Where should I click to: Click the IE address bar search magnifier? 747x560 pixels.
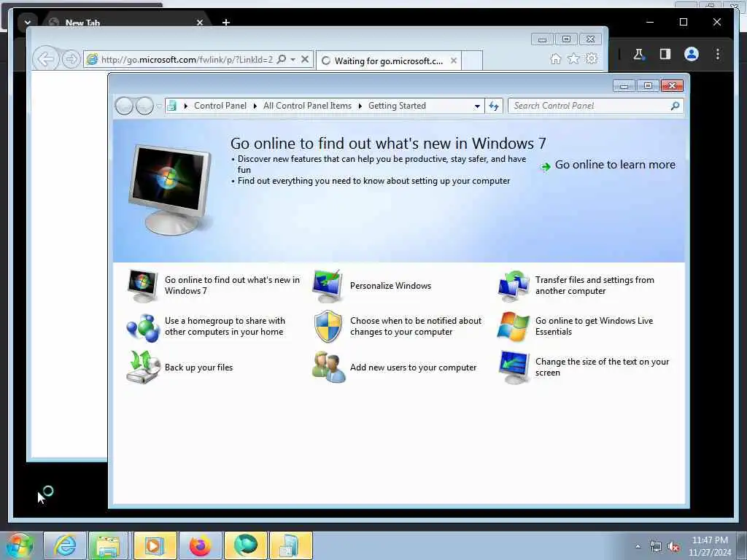click(x=282, y=60)
